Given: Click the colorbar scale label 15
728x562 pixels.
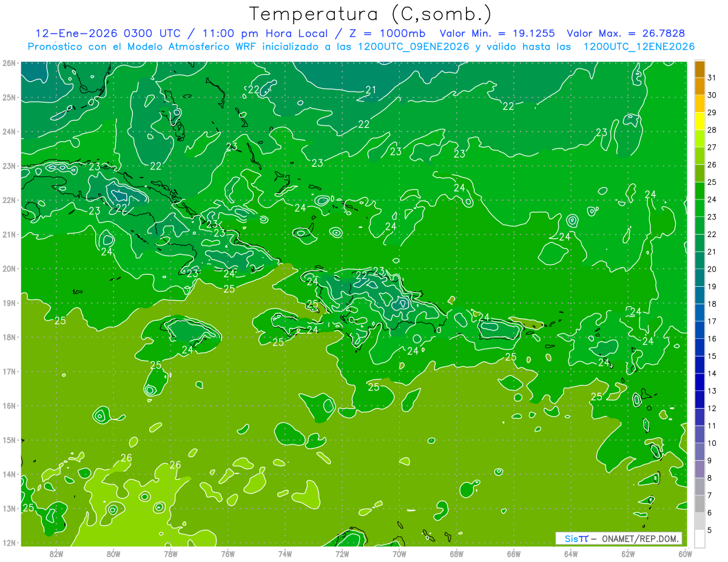Looking at the screenshot, I should [x=712, y=356].
